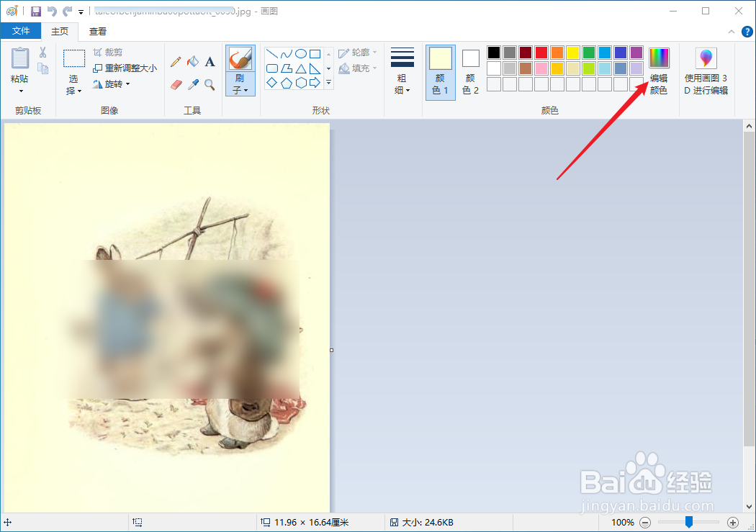Open the 粘贴 paste dropdown arrow
756x532 pixels.
click(21, 91)
